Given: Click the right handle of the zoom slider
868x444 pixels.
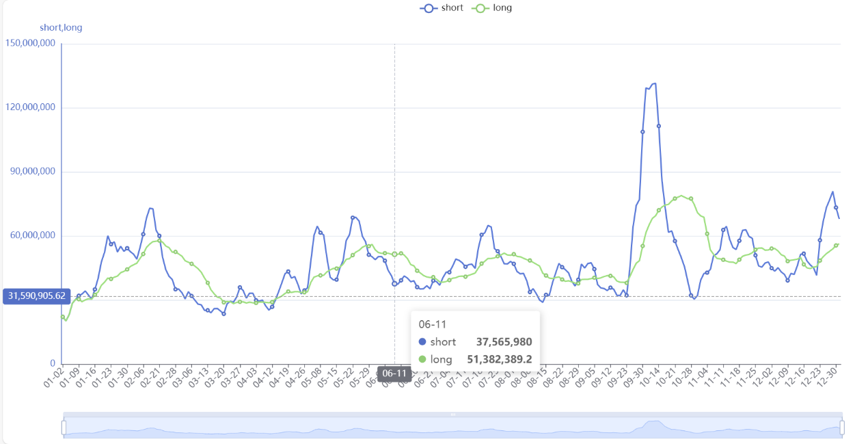Looking at the screenshot, I should pyautogui.click(x=842, y=428).
